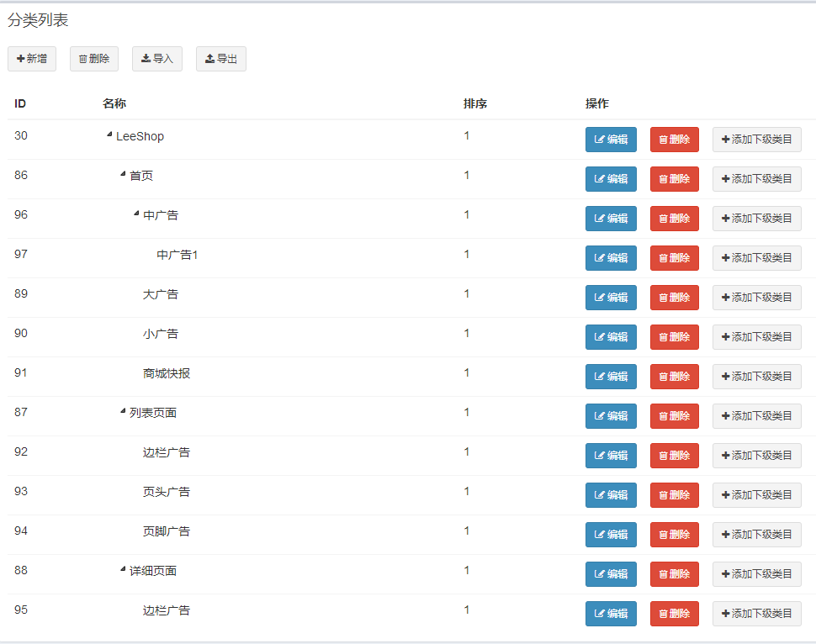
Task: Add subcategory under 列表页面
Action: tap(756, 416)
